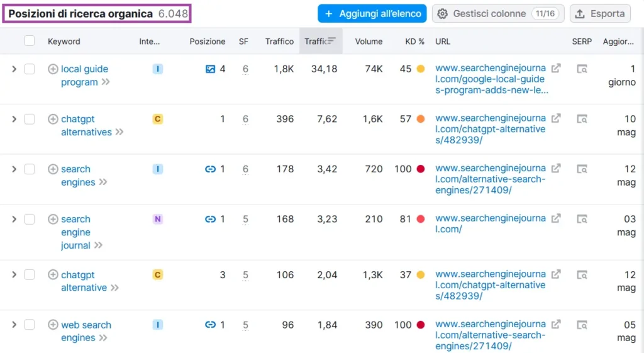This screenshot has width=644, height=353.
Task: Expand the search engines row details
Action: click(14, 169)
